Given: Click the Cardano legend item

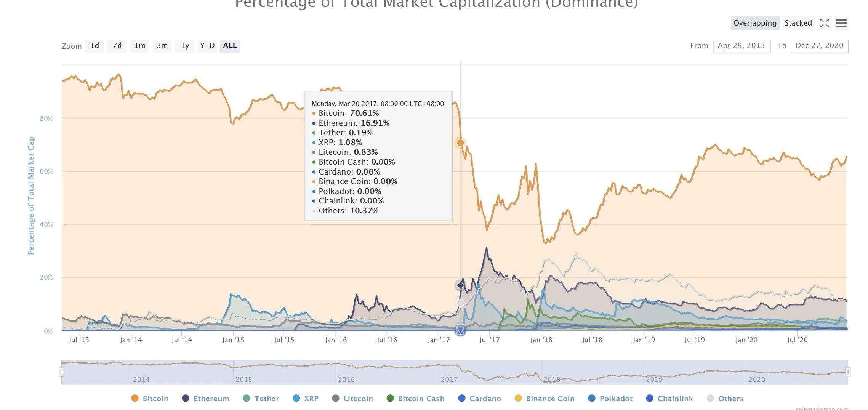Looking at the screenshot, I should tap(479, 399).
